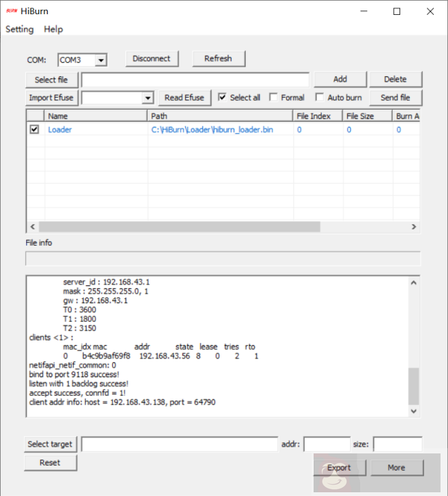Click the HiBurn app icon in title bar

(11, 11)
